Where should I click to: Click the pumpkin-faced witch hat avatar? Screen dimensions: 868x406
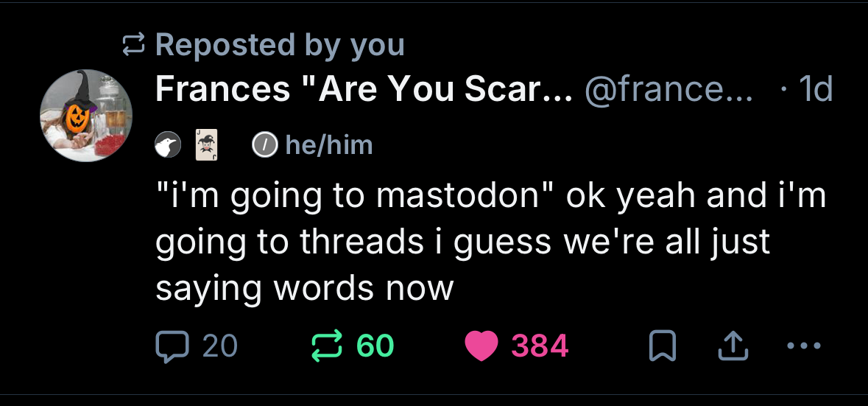coord(85,116)
